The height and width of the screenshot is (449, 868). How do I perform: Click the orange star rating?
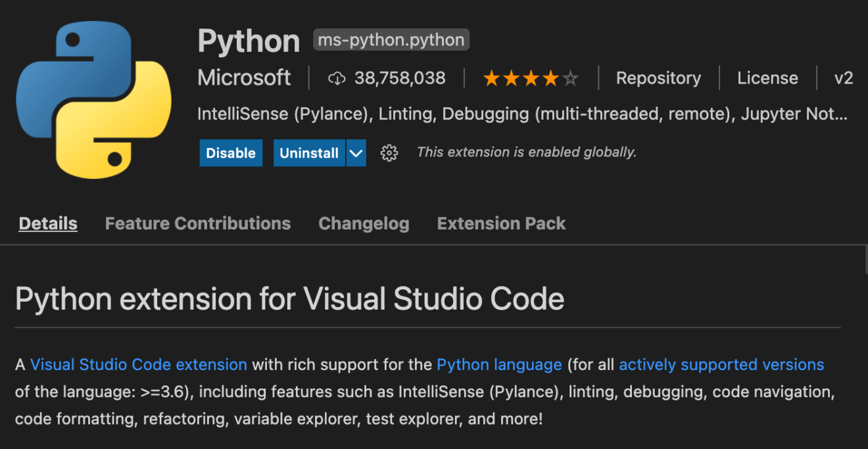[x=530, y=79]
